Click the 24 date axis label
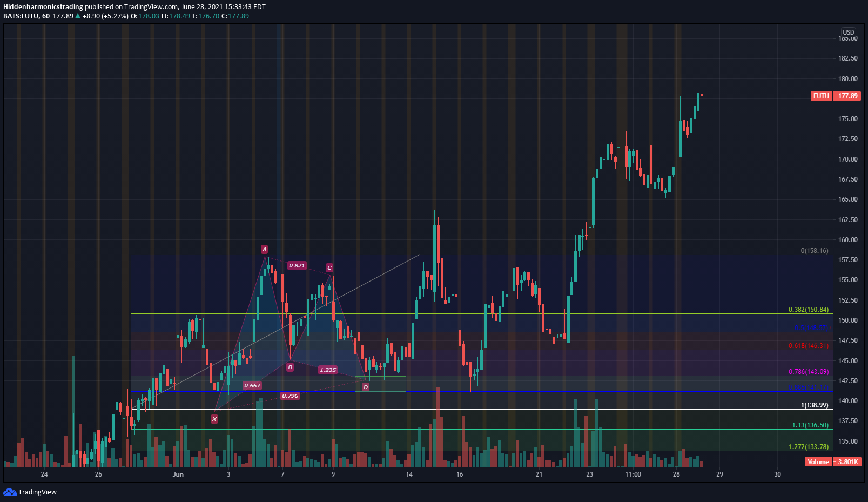Viewport: 868px width, 502px height. pos(44,474)
